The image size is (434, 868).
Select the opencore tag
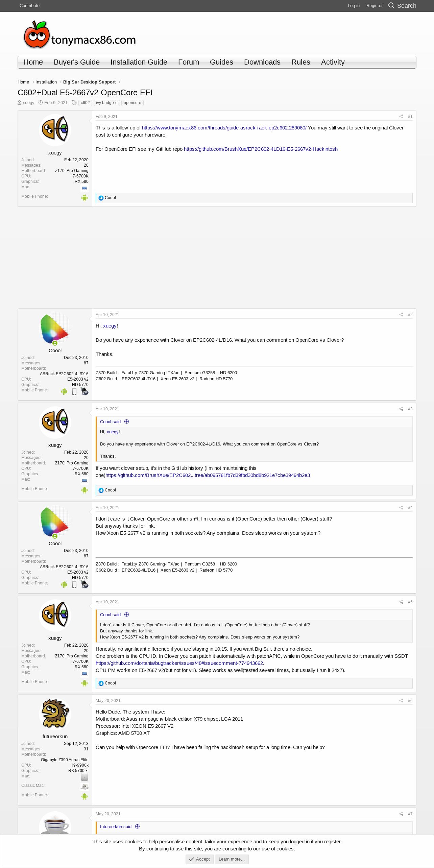point(132,103)
